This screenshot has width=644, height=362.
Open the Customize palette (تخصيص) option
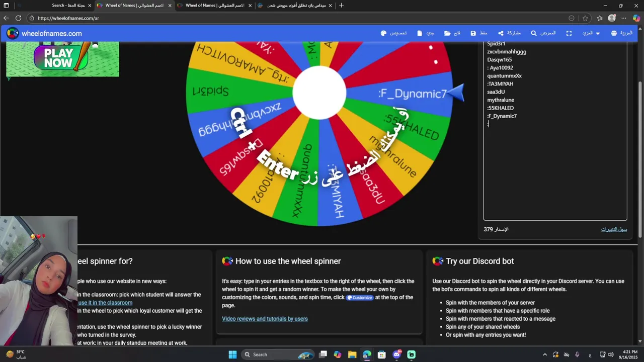pyautogui.click(x=393, y=33)
